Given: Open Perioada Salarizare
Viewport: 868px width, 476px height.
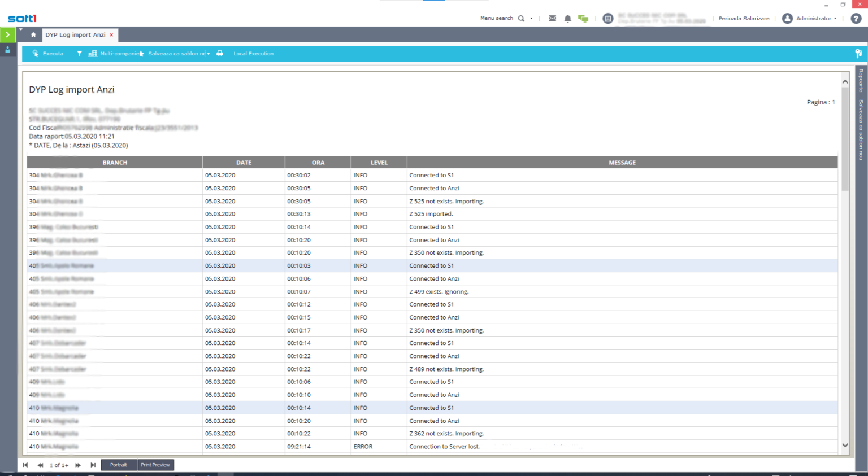Looking at the screenshot, I should pyautogui.click(x=744, y=18).
